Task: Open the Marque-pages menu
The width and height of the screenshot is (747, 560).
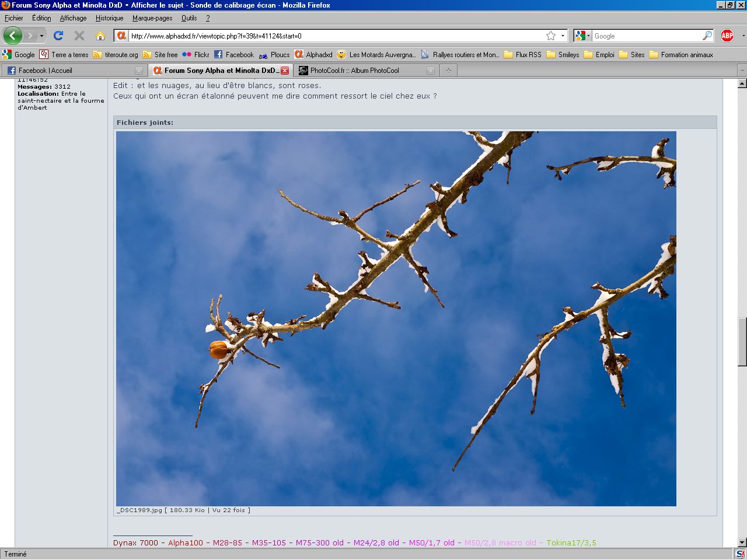Action: pyautogui.click(x=152, y=18)
